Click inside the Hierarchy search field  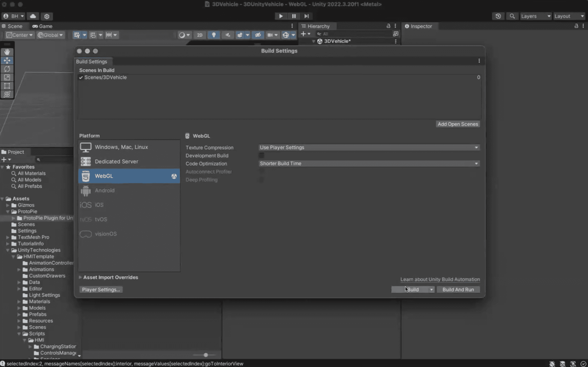point(356,34)
